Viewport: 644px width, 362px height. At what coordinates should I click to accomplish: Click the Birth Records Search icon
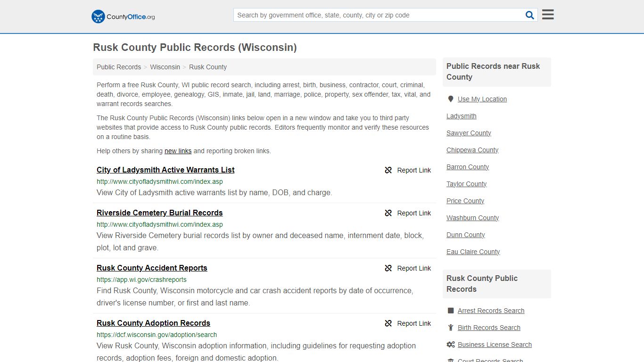coord(451,328)
